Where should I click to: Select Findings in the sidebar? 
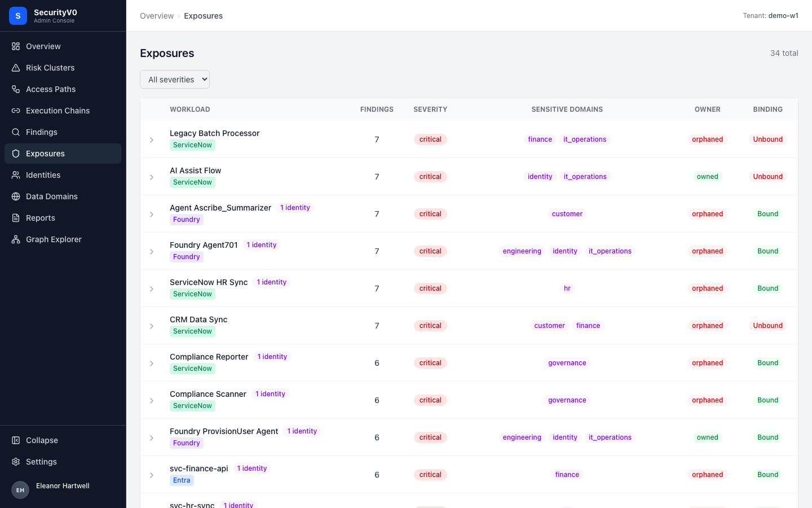[63, 132]
